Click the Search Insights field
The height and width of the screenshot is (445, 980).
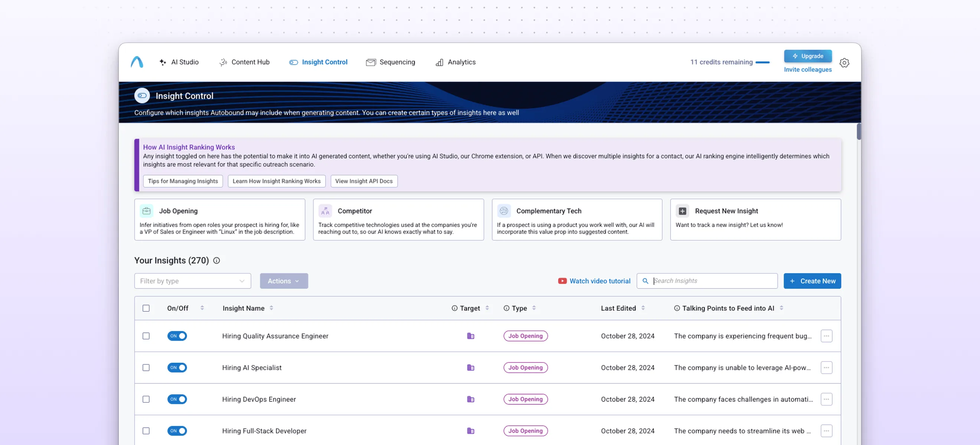(707, 281)
